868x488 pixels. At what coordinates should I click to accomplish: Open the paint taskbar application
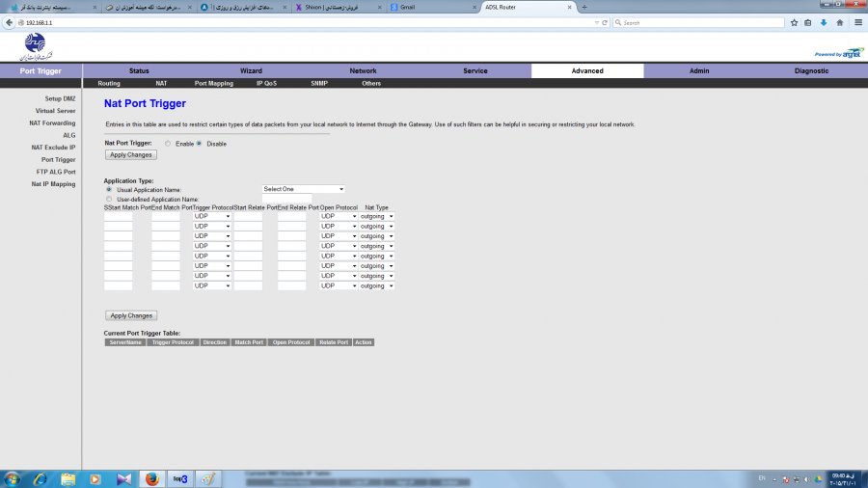pyautogui.click(x=207, y=479)
